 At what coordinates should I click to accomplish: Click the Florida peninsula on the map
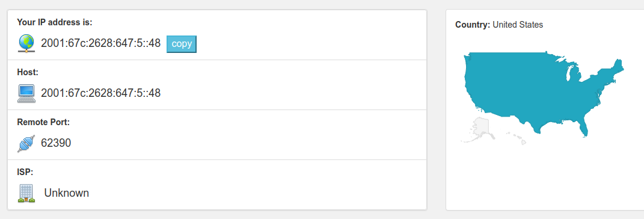[583, 125]
